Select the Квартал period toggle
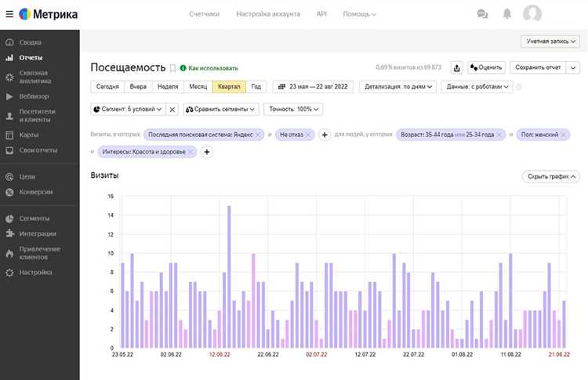Image resolution: width=588 pixels, height=380 pixels. click(229, 87)
